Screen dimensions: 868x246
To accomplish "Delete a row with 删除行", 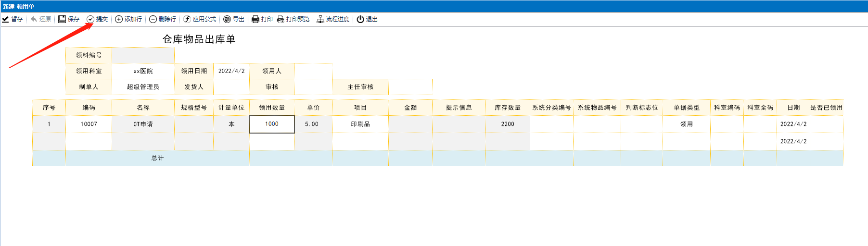I will [x=163, y=19].
